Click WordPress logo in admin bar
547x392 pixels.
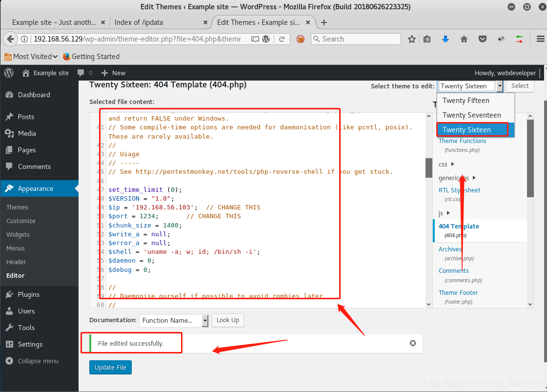click(9, 73)
